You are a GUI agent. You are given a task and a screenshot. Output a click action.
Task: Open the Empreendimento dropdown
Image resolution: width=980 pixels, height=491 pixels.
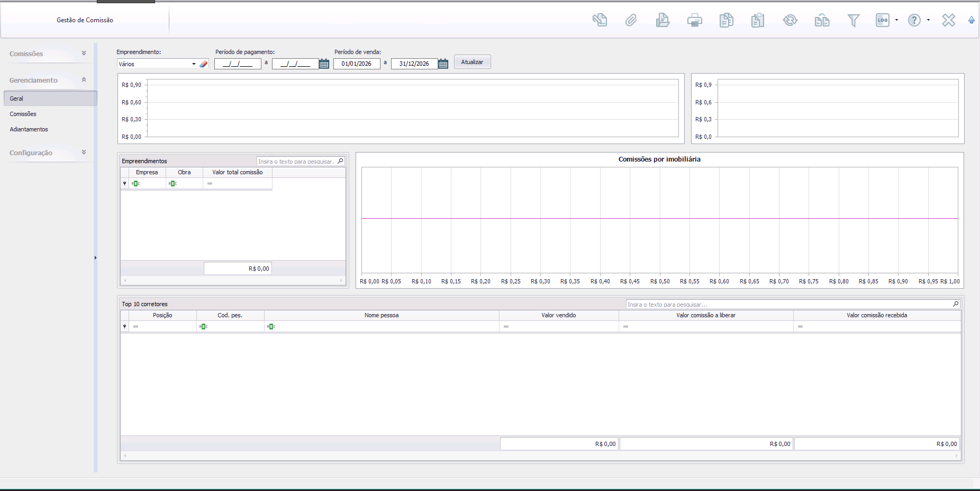(x=194, y=64)
